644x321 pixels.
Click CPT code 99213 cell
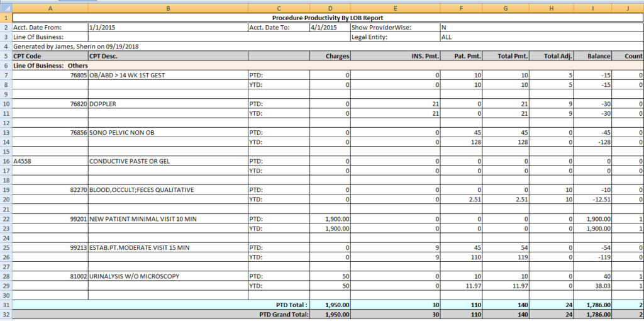[x=50, y=248]
